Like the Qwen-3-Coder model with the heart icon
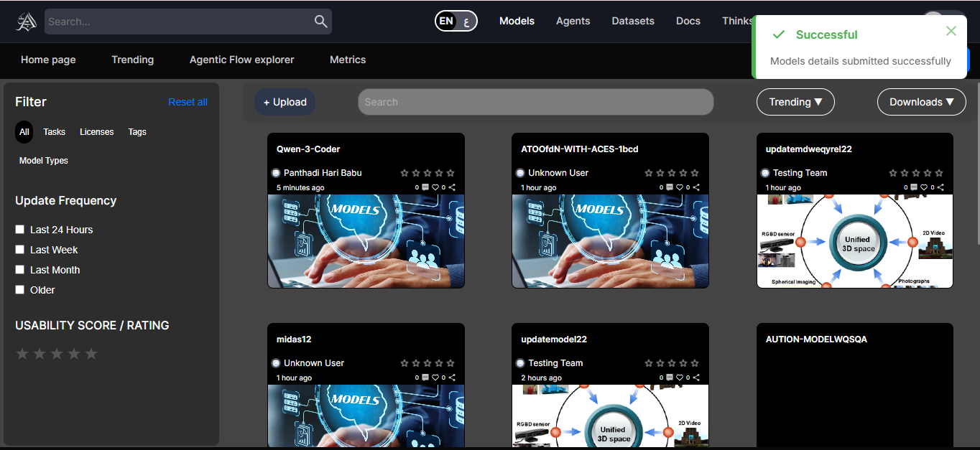Screen dimensions: 980x450 (435, 187)
